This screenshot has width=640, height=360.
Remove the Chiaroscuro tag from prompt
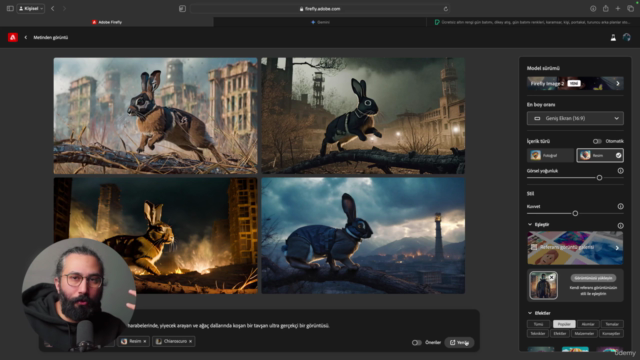tap(190, 341)
